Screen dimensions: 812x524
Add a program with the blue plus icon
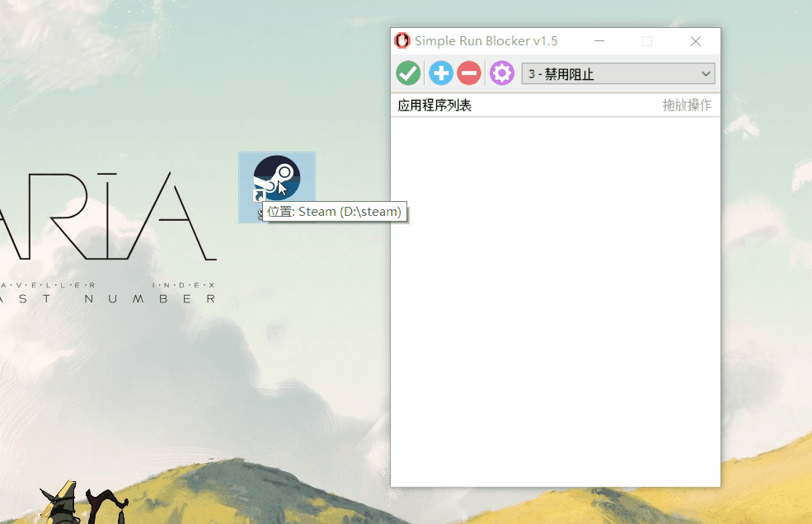[441, 73]
